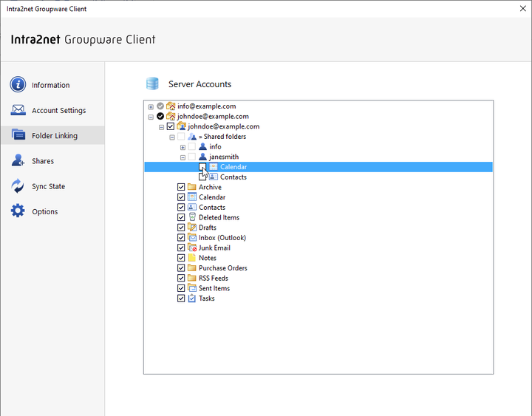Click janesmith's Contacts card icon
The width and height of the screenshot is (532, 416).
tap(214, 177)
